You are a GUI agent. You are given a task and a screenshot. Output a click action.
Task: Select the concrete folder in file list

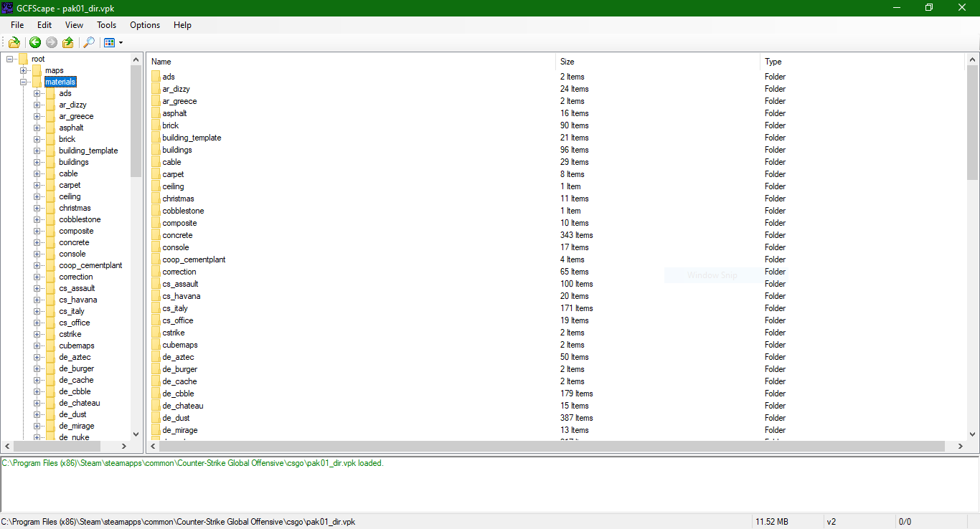click(x=177, y=235)
